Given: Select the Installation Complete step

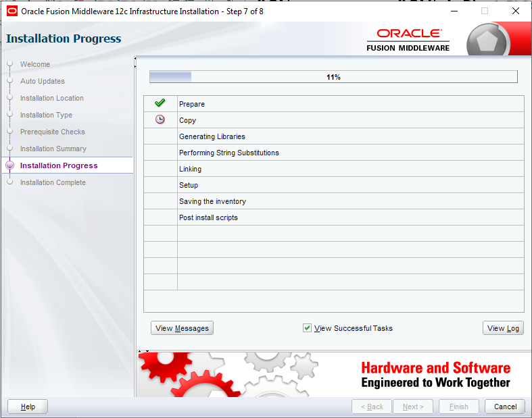Looking at the screenshot, I should [53, 182].
